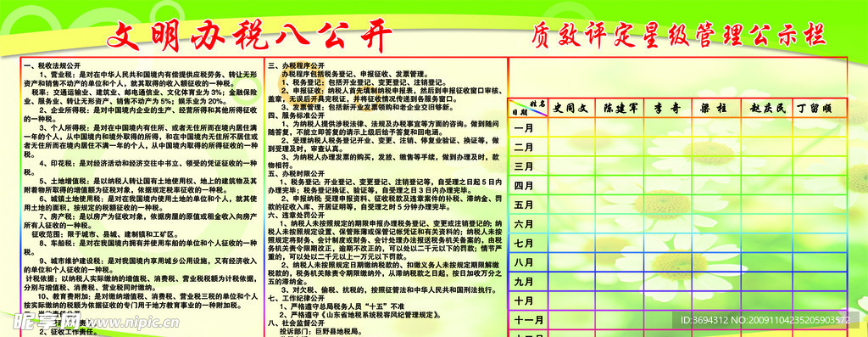This screenshot has height=337, width=868.
Task: Click the section heading 五、办税时限公开
Action: [x=296, y=173]
